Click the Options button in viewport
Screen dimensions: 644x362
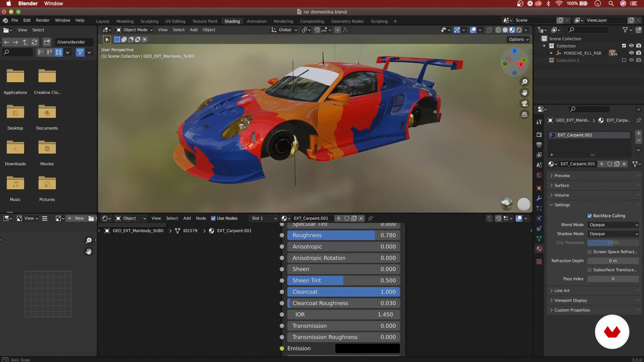pyautogui.click(x=519, y=39)
